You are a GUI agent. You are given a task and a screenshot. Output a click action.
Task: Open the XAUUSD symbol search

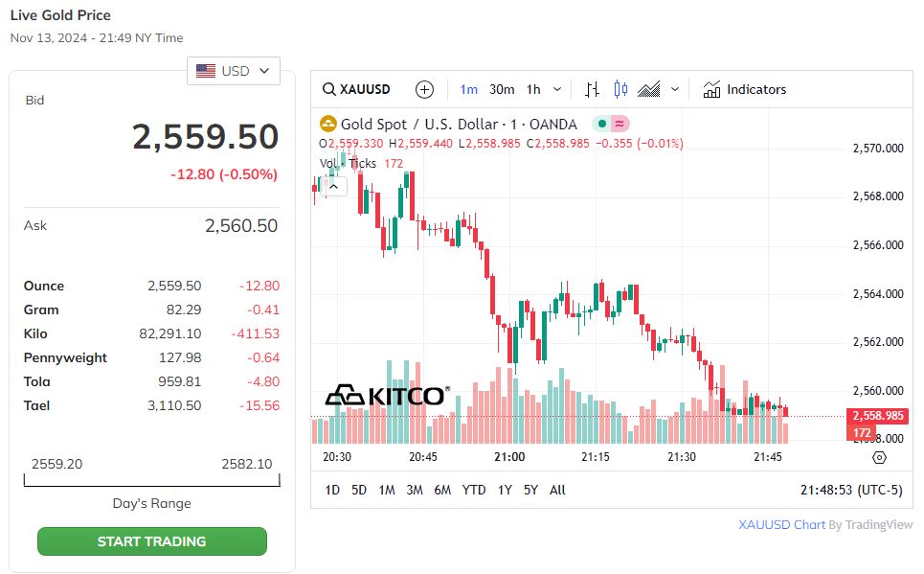356,89
